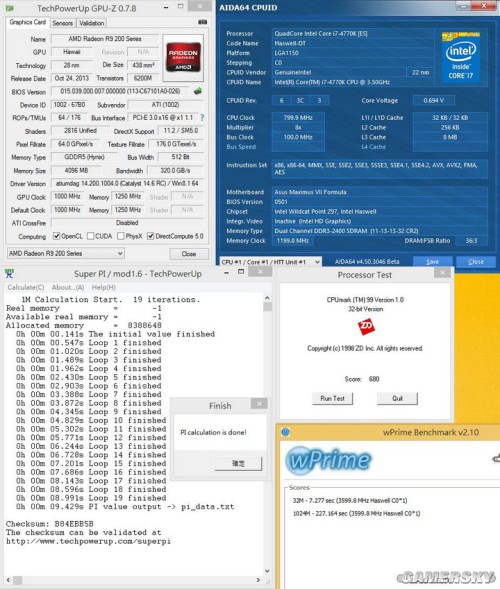Image resolution: width=500 pixels, height=589 pixels.
Task: Toggle the DirectCompute 5.0 checkbox
Action: tap(151, 236)
